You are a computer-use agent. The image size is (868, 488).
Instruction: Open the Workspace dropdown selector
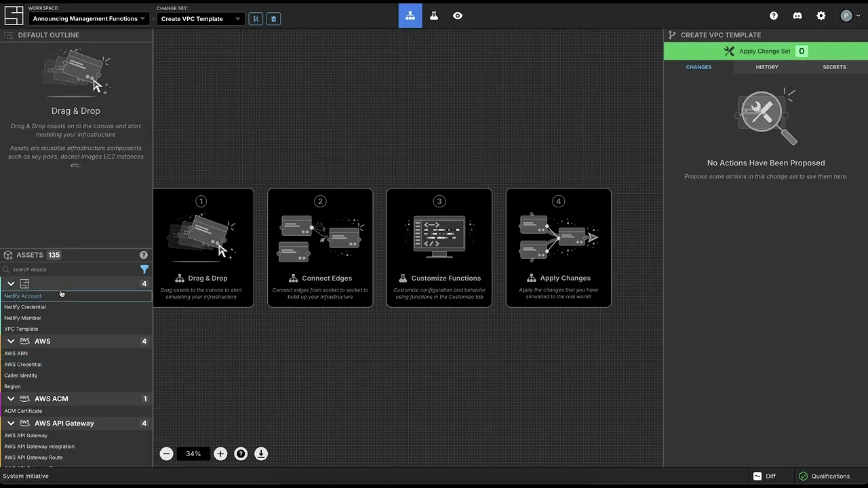88,19
